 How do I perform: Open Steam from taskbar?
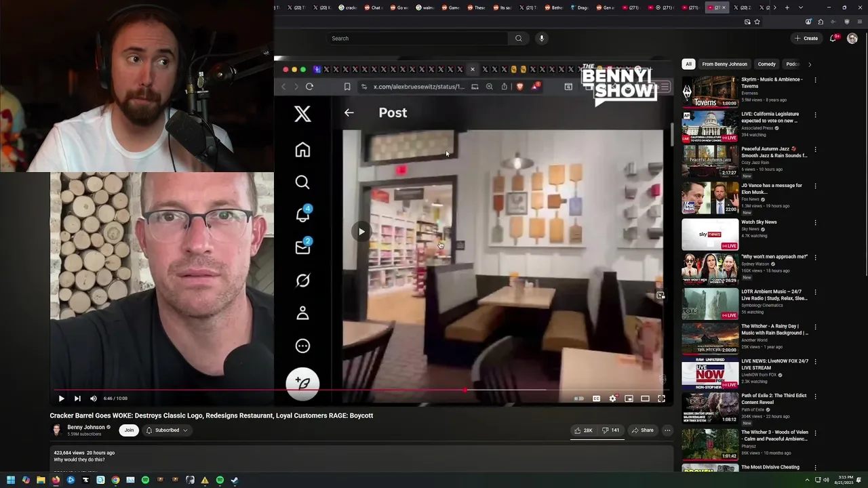point(235,480)
